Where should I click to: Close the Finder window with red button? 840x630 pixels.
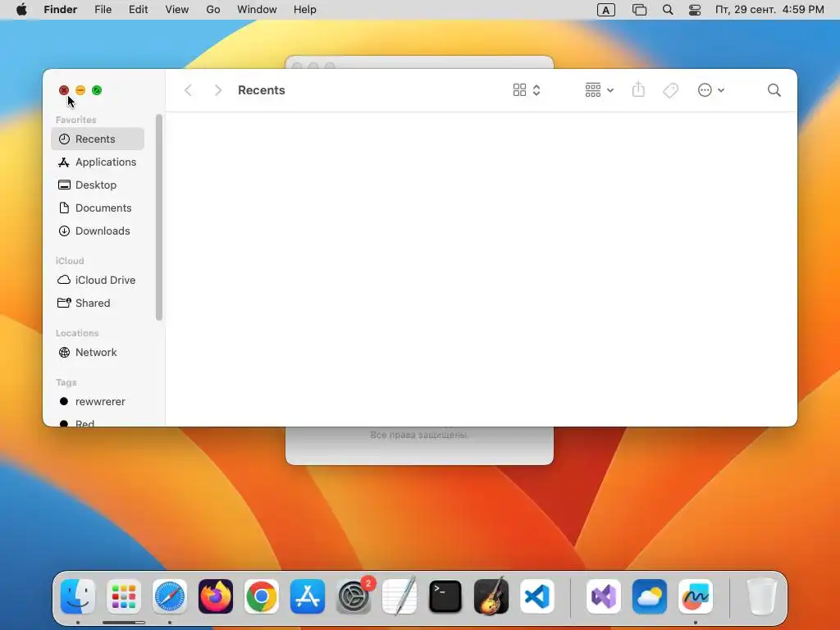(x=64, y=90)
